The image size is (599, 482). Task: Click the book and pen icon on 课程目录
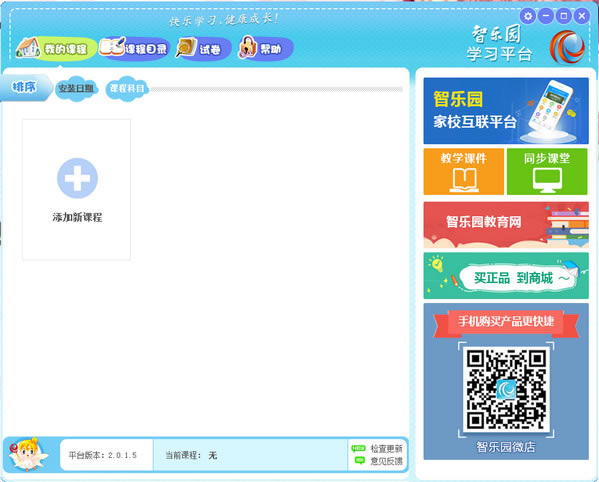tap(112, 47)
